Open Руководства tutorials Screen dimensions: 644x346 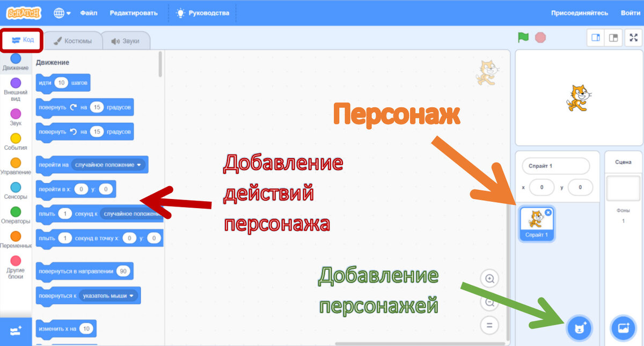click(202, 13)
